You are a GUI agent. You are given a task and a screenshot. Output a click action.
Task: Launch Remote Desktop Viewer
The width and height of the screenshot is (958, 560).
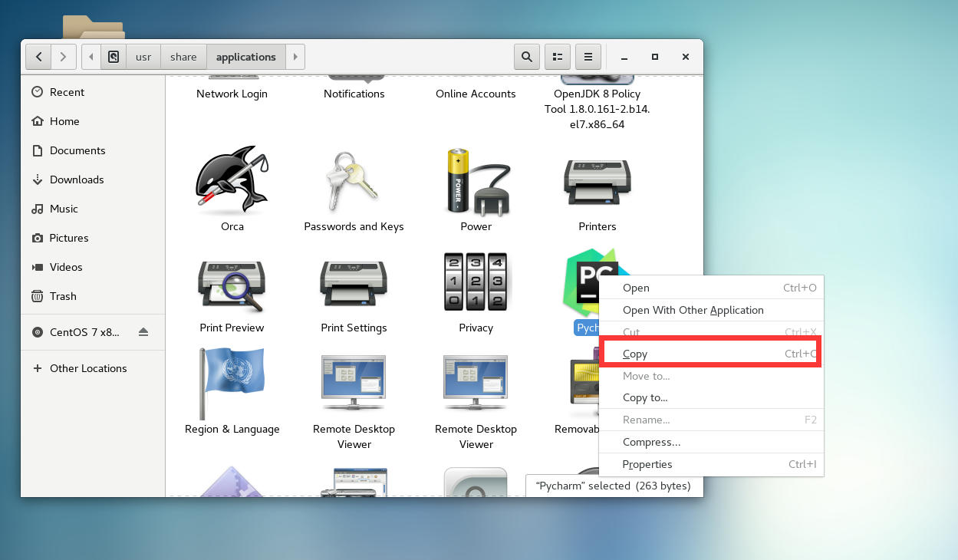(x=354, y=384)
